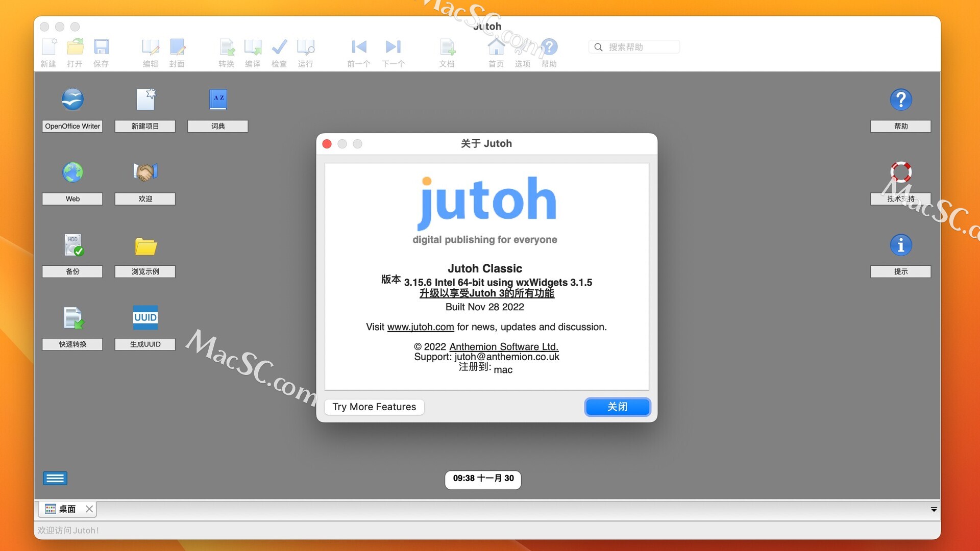This screenshot has height=551, width=980.
Task: Open the 封面 (Cover) designer icon
Action: 177,47
